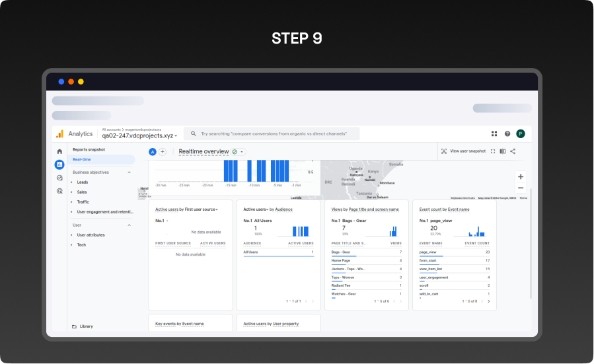Click View user snapshot button
This screenshot has height=364, width=594.
tap(463, 151)
